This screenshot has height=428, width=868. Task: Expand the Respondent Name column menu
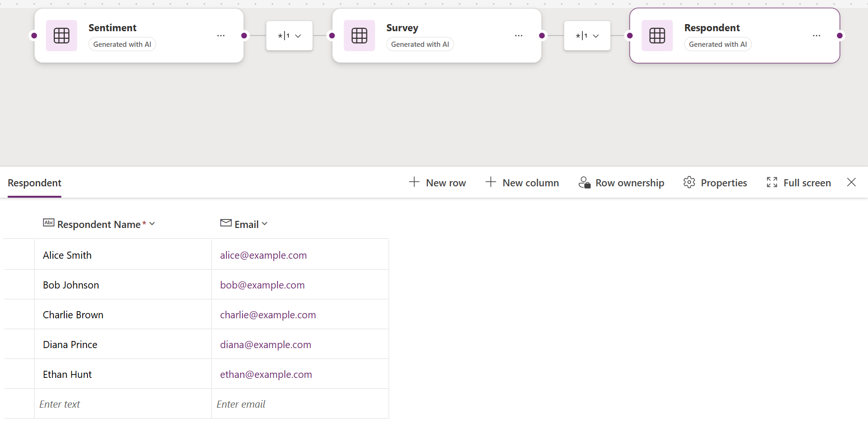click(152, 224)
